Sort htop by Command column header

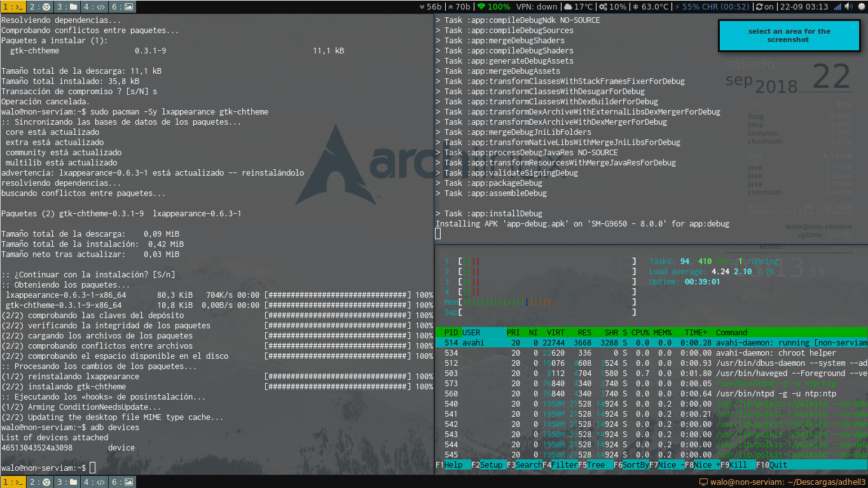(x=731, y=333)
